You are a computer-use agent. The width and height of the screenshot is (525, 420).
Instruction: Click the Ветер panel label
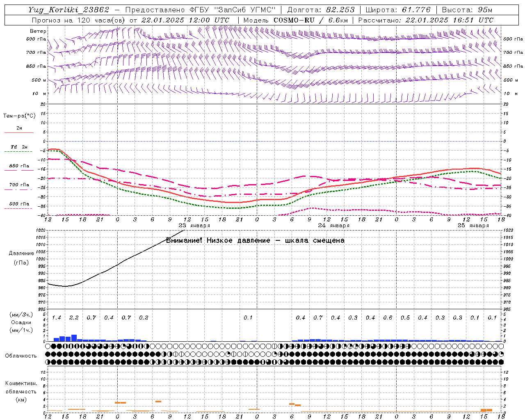pos(38,31)
